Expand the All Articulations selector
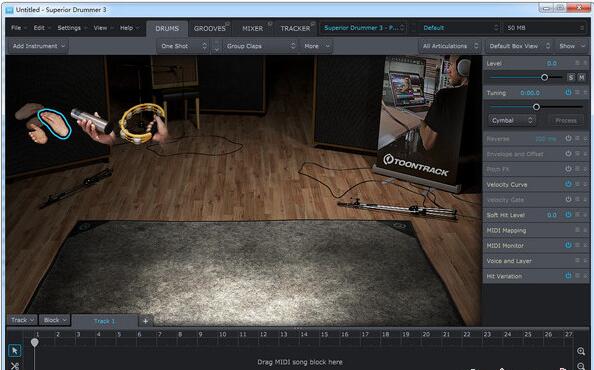The image size is (594, 370). [x=450, y=46]
